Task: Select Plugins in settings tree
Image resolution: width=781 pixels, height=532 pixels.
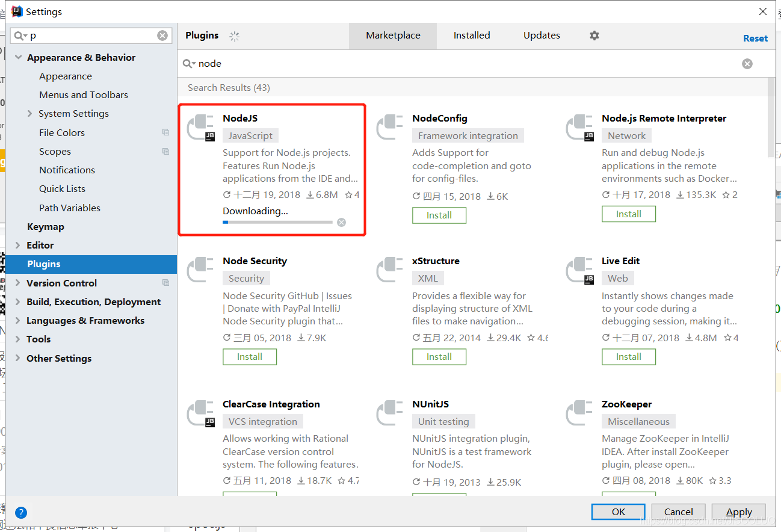Action: pyautogui.click(x=91, y=264)
